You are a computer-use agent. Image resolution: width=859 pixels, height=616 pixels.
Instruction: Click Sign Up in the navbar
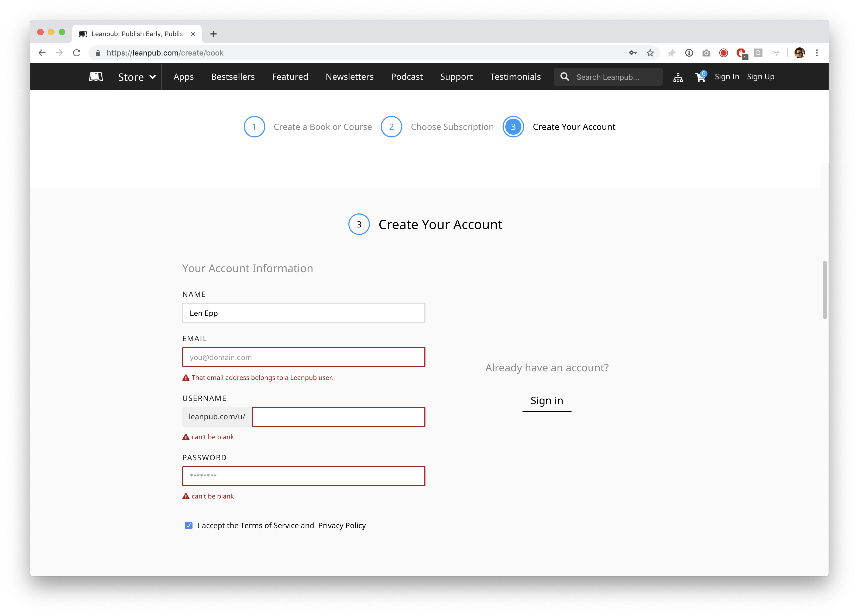pos(761,77)
